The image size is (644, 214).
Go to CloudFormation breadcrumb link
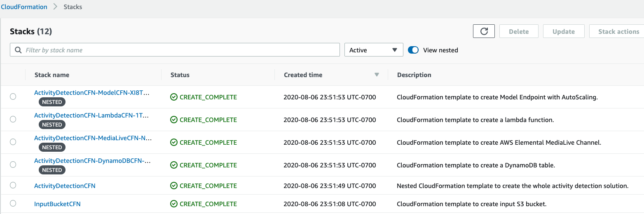point(24,7)
